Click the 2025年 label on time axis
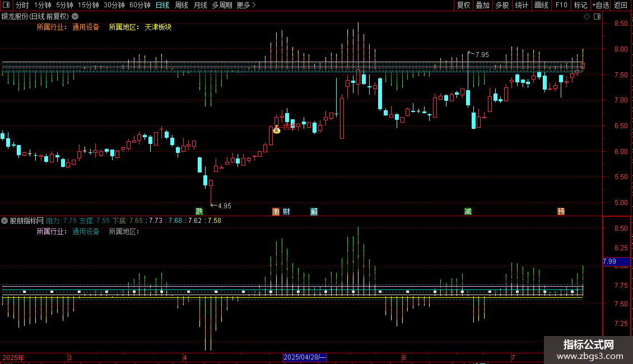 pyautogui.click(x=13, y=357)
